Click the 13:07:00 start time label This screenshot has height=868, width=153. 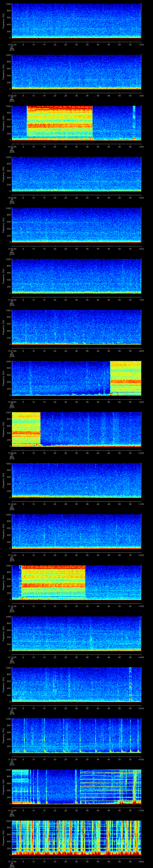(x=12, y=351)
